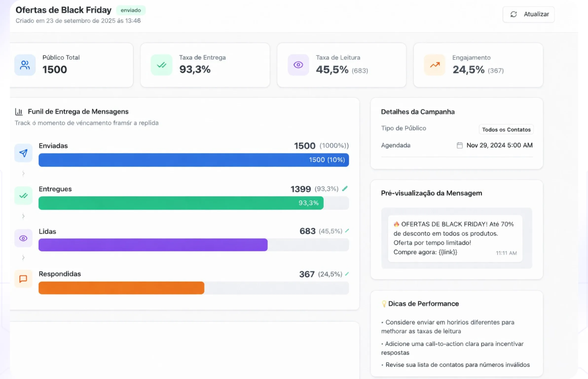The height and width of the screenshot is (379, 588).
Task: Click the Enviadas row label
Action: click(x=53, y=146)
